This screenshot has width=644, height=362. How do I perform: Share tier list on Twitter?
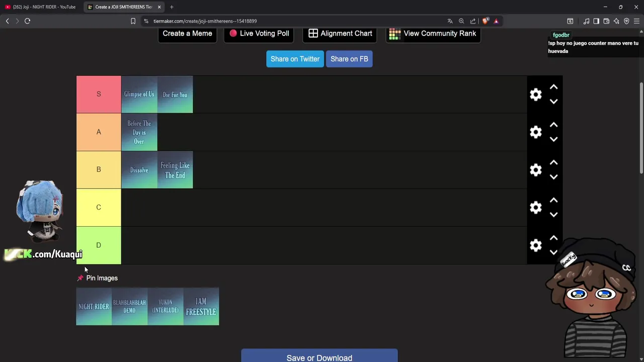pos(295,59)
